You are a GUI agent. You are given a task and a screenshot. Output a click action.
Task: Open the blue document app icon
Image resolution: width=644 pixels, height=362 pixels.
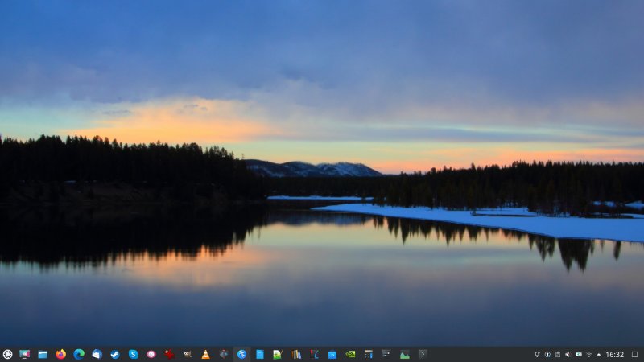click(x=260, y=354)
